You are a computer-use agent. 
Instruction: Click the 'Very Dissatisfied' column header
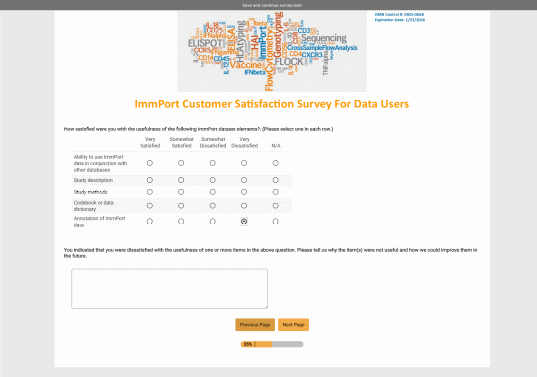[x=245, y=142]
